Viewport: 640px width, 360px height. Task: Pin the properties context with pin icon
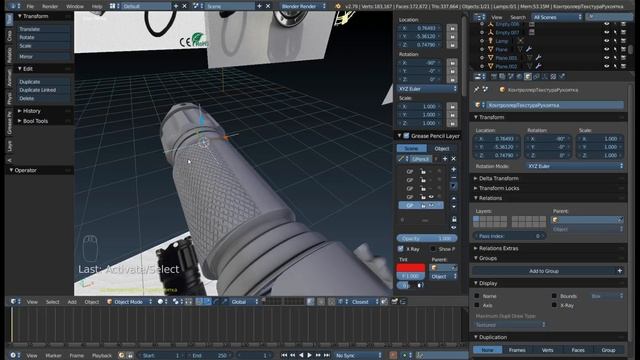pyautogui.click(x=477, y=89)
